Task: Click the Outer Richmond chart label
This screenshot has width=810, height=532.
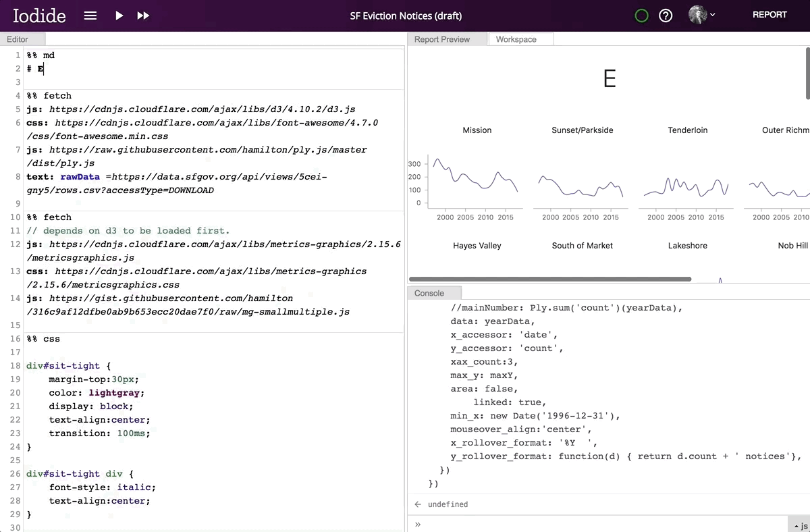Action: 786,130
